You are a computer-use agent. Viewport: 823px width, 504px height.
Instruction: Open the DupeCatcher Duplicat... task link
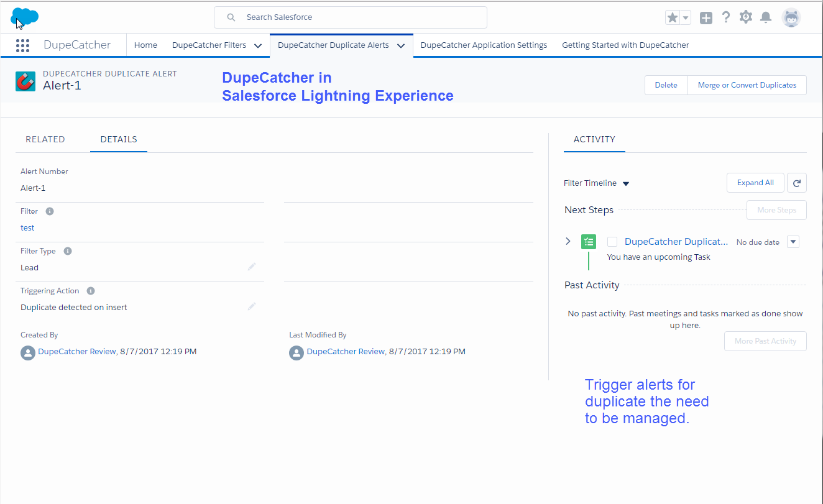click(676, 242)
